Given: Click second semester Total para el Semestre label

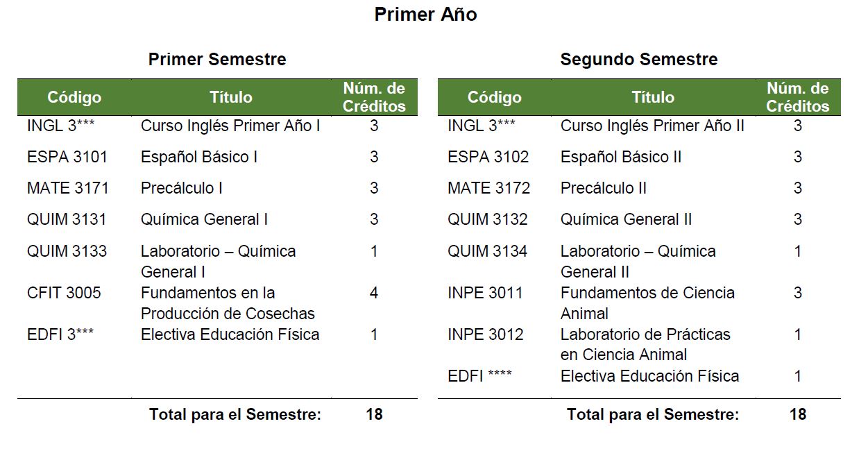Looking at the screenshot, I should point(653,415).
